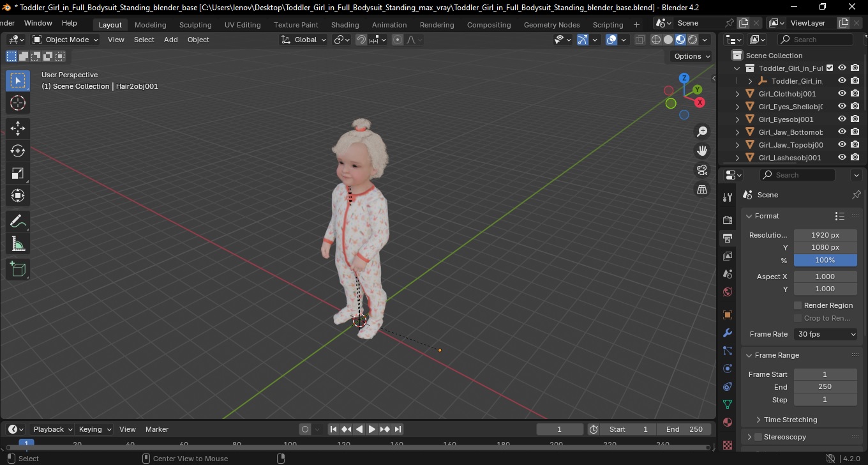
Task: Switch to the UV Editing workspace tab
Action: coord(243,25)
